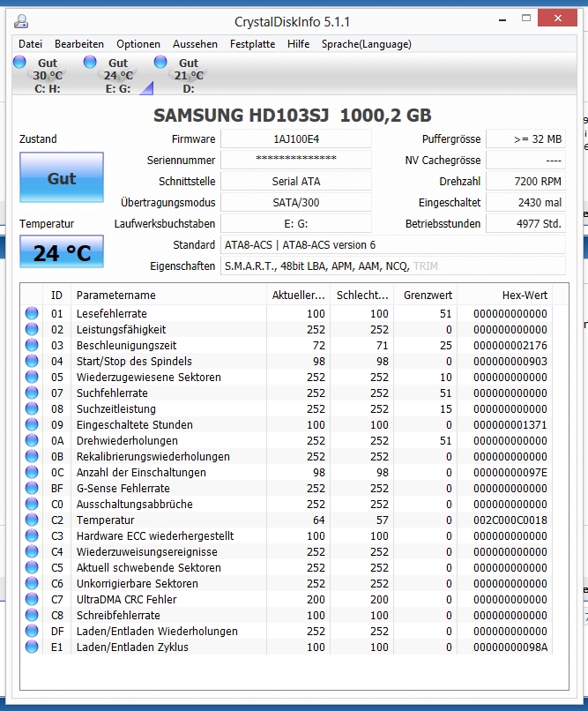The image size is (588, 711).
Task: Open the Hilfe menu
Action: [299, 44]
